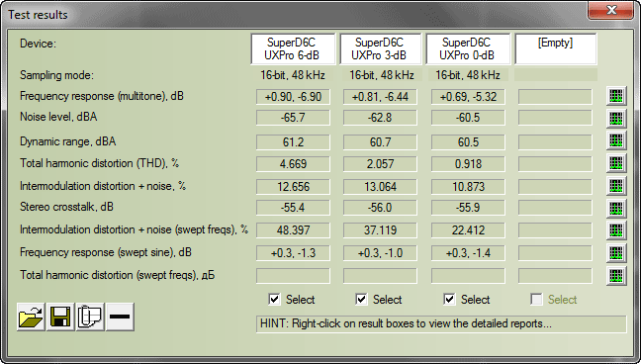Click THD value 2.057
The height and width of the screenshot is (364, 641).
pos(380,164)
